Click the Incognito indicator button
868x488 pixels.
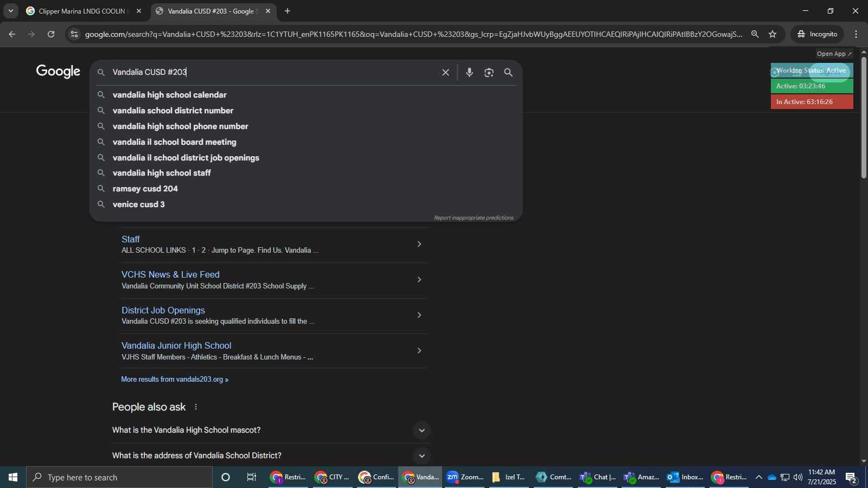[817, 34]
